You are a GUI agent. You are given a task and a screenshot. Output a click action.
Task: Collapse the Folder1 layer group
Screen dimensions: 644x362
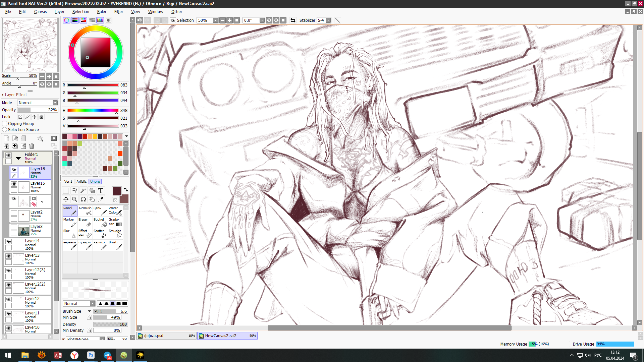coord(18,158)
